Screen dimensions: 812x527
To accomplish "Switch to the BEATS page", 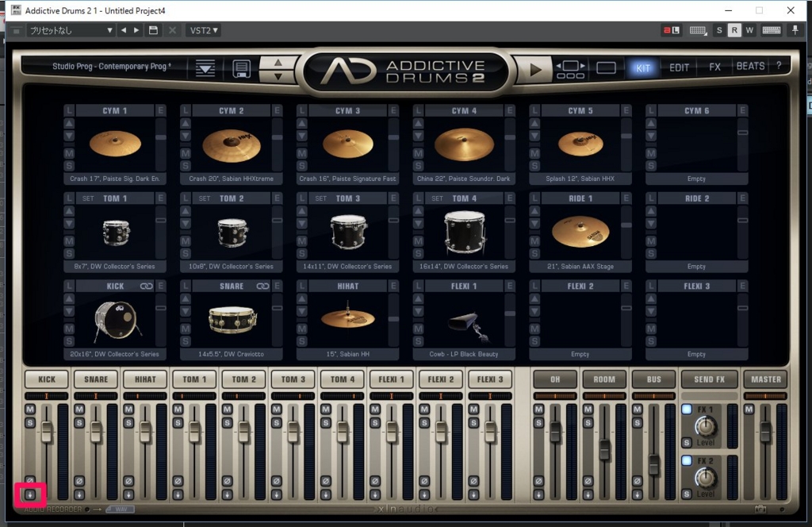I will click(750, 67).
